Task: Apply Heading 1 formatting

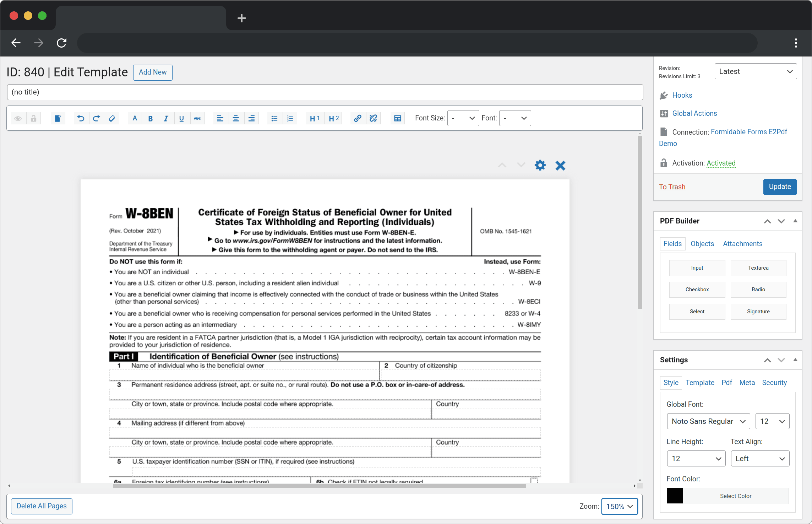Action: coord(314,118)
